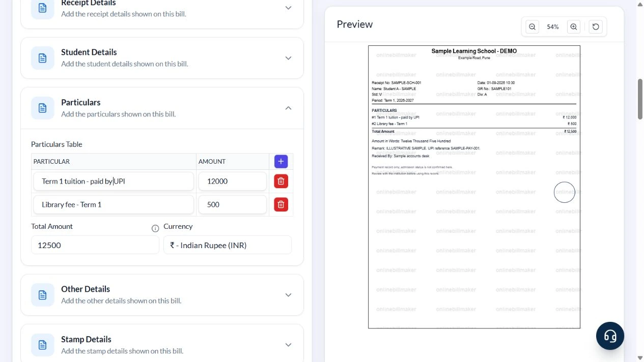Click the 'Preview' panel heading
644x362 pixels.
(355, 24)
